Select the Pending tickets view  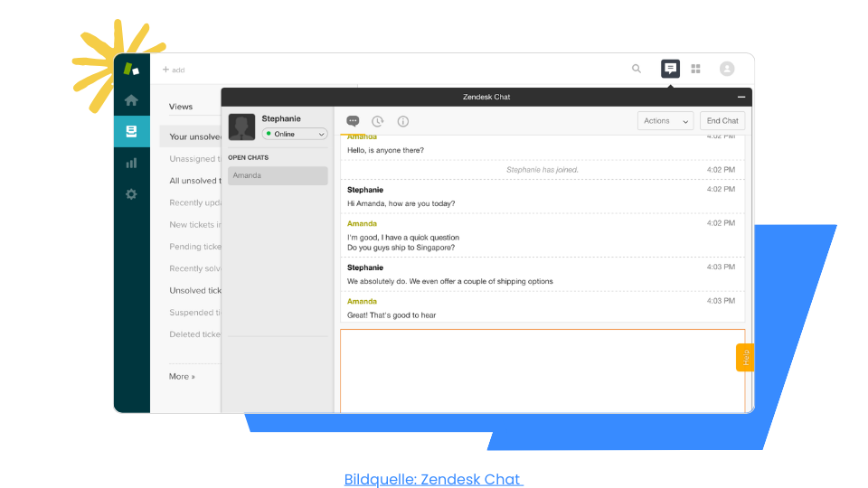click(195, 246)
